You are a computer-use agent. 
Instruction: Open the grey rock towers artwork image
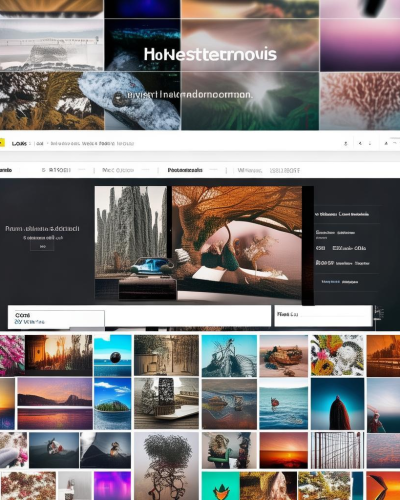pyautogui.click(x=131, y=232)
